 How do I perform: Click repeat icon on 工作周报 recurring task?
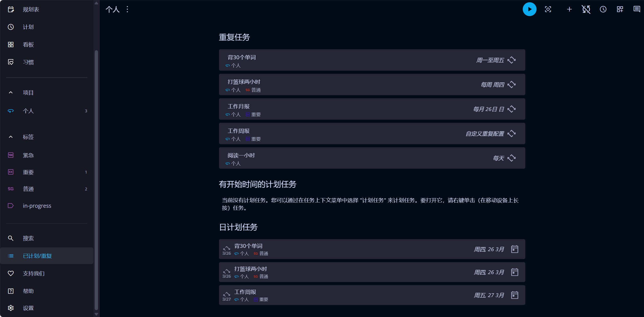[512, 133]
